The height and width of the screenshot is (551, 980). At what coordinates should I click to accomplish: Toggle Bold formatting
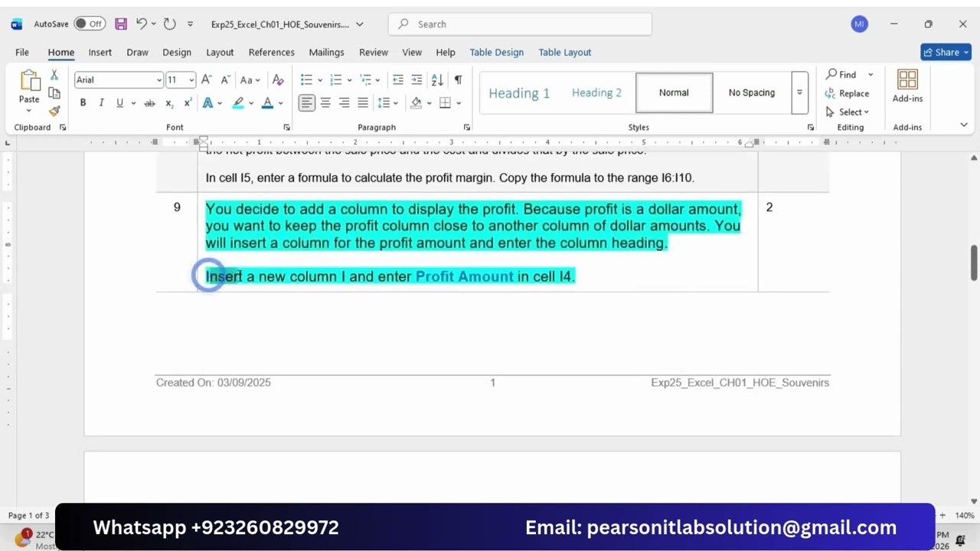pos(83,103)
